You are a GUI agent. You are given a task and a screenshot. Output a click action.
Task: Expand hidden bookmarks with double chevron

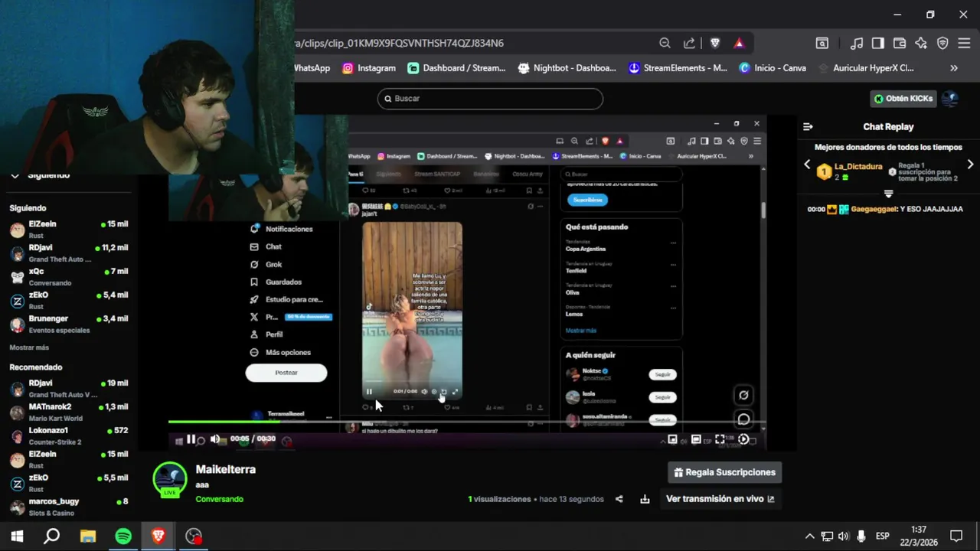[x=954, y=68]
